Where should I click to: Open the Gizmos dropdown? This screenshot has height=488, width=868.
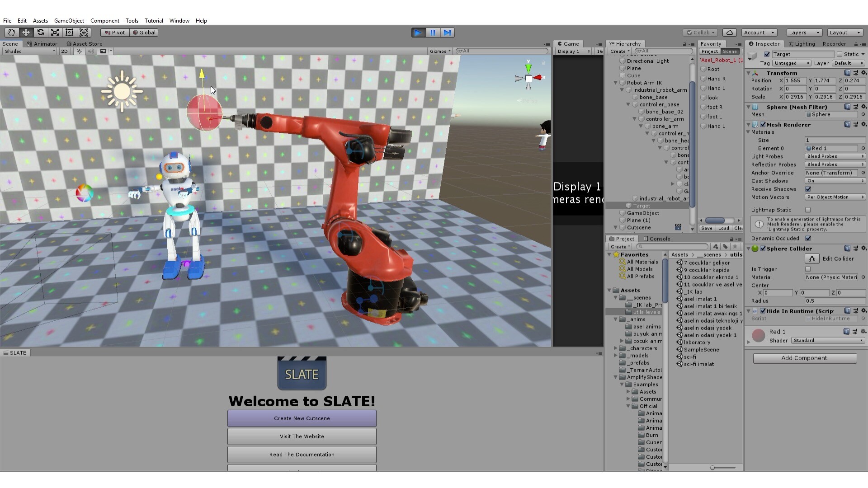[440, 52]
